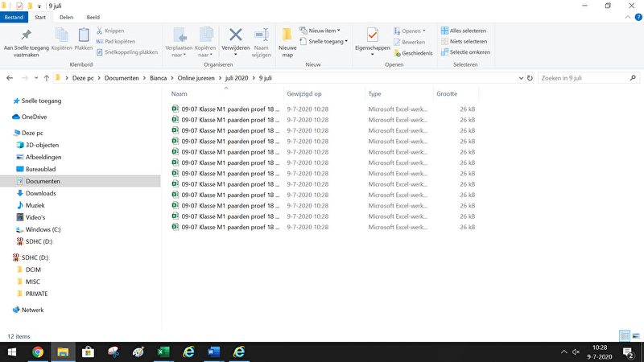Create a Nieuwe map
644x362 pixels.
(287, 43)
